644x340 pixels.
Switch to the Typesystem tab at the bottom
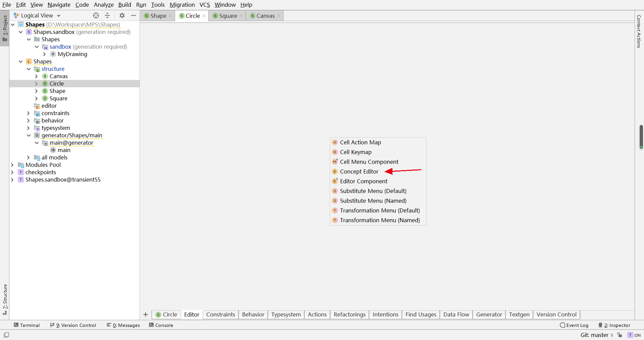(x=286, y=314)
